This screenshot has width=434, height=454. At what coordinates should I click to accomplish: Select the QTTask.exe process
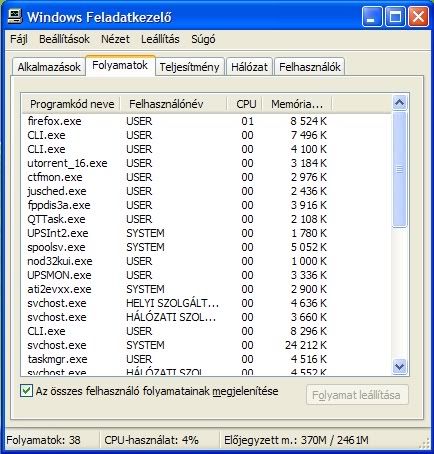tap(207, 219)
